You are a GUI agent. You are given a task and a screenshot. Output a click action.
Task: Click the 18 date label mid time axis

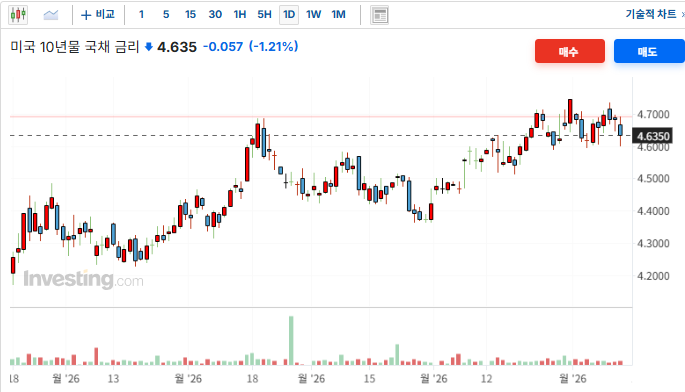tap(252, 378)
